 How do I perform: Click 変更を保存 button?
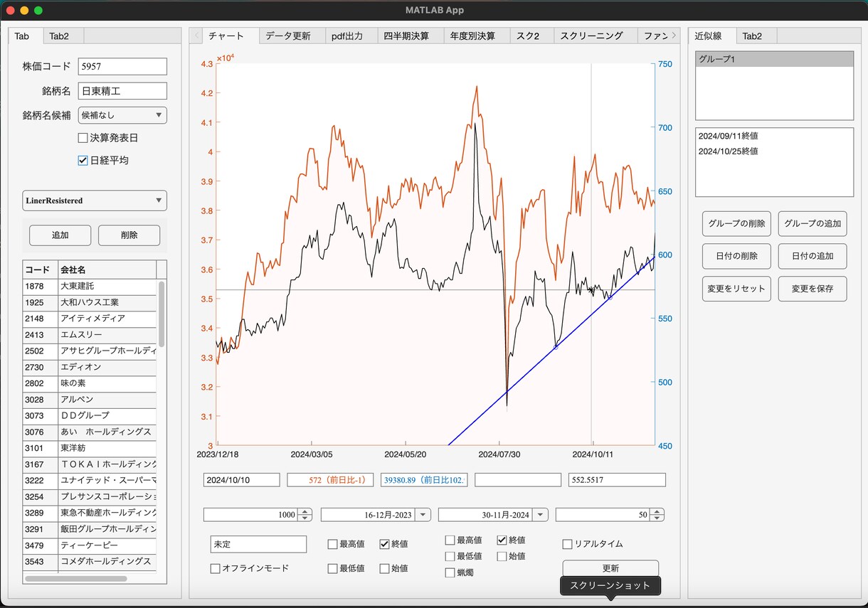[x=813, y=289]
